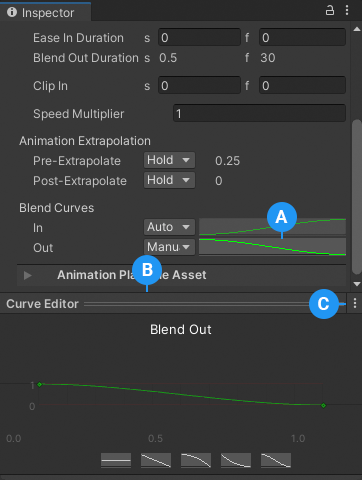This screenshot has width=362, height=480.
Task: Apply the linear descending curve preset
Action: [x=156, y=460]
